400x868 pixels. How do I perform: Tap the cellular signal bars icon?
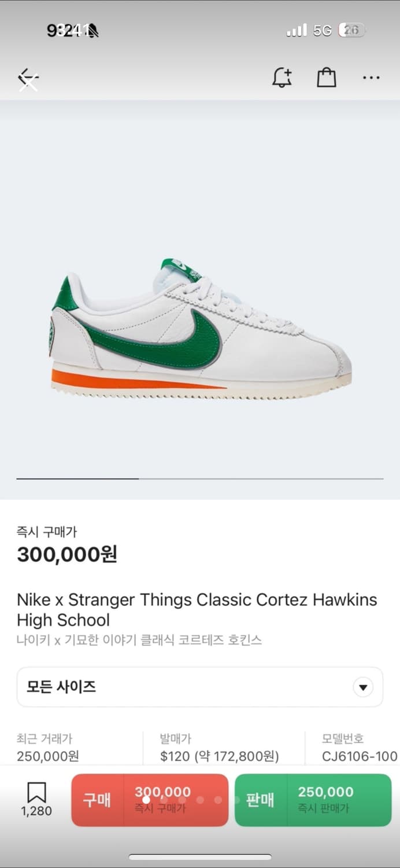pyautogui.click(x=297, y=31)
